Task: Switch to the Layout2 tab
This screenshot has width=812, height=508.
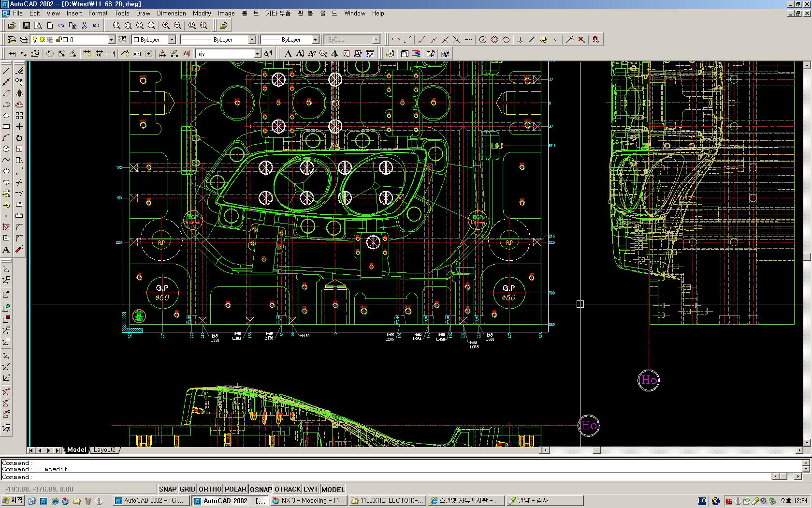Action: click(x=104, y=449)
